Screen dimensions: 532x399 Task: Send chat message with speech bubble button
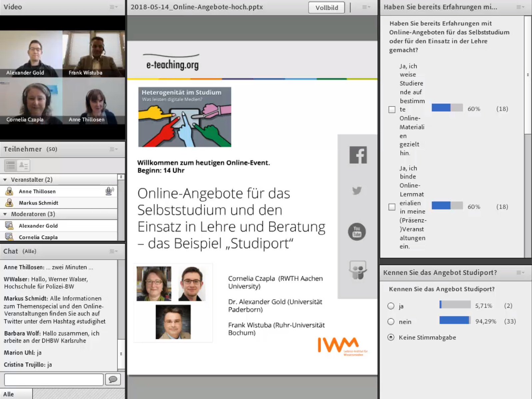113,379
